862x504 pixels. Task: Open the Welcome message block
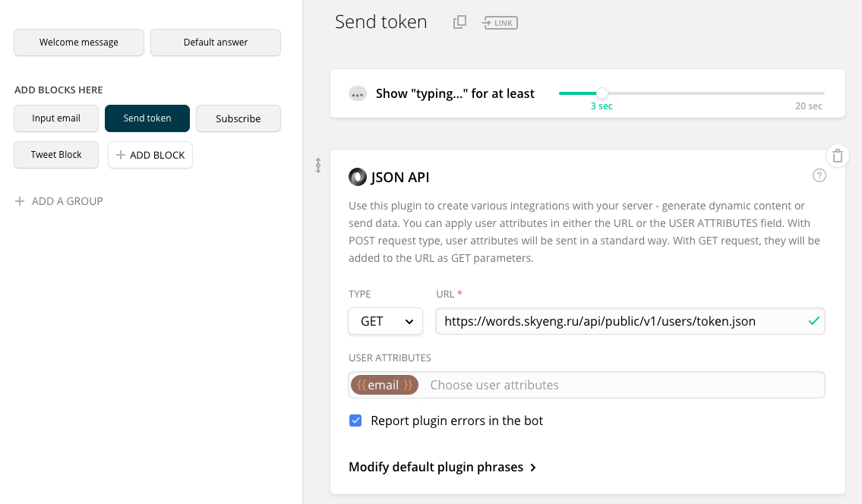[x=79, y=43]
